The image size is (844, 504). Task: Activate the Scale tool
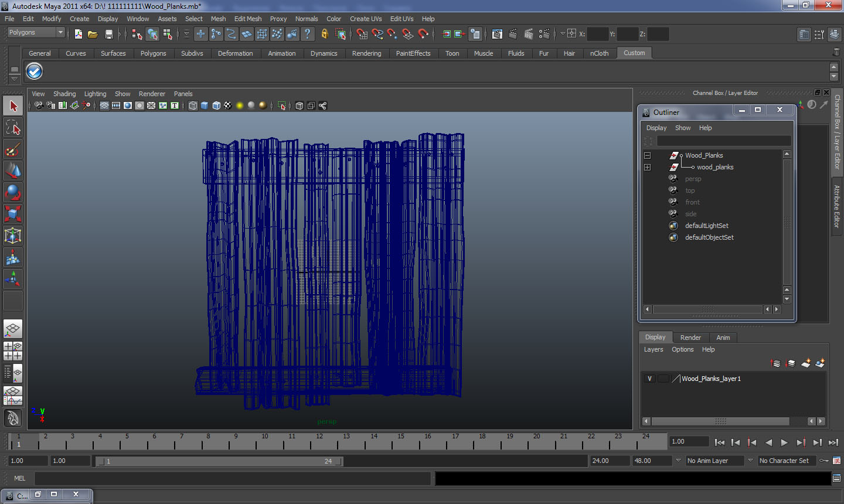pos(13,214)
